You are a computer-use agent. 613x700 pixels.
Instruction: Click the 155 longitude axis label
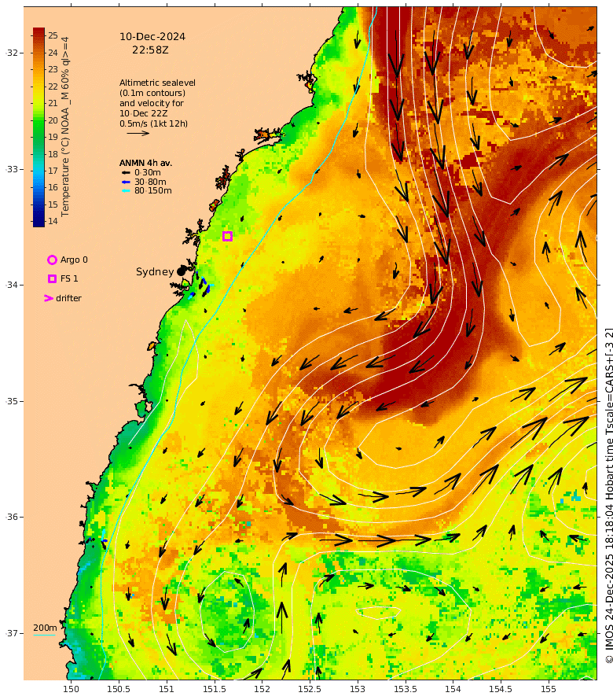549,689
